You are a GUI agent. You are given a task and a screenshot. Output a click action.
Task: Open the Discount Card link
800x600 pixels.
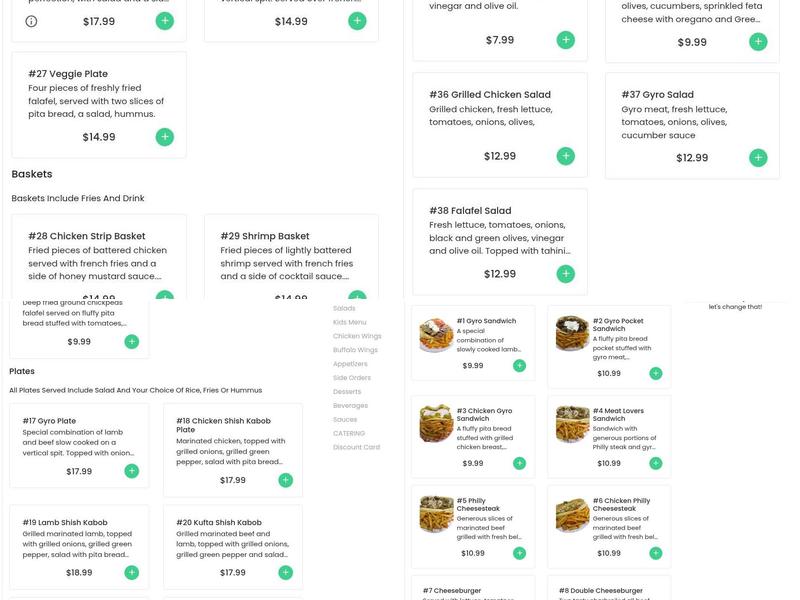[x=356, y=447]
